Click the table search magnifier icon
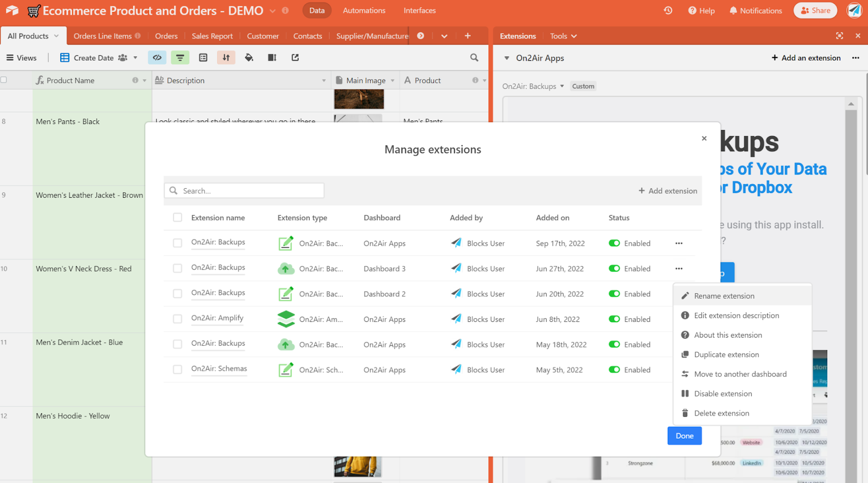Image resolution: width=868 pixels, height=483 pixels. pos(474,57)
